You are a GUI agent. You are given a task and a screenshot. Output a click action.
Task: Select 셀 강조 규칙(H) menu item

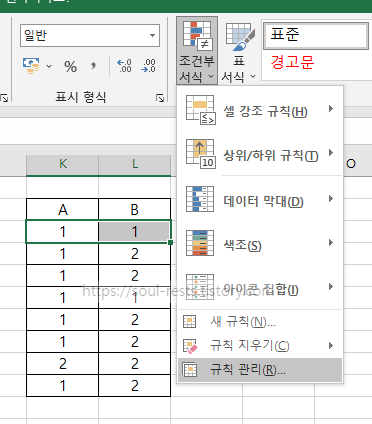pos(260,110)
